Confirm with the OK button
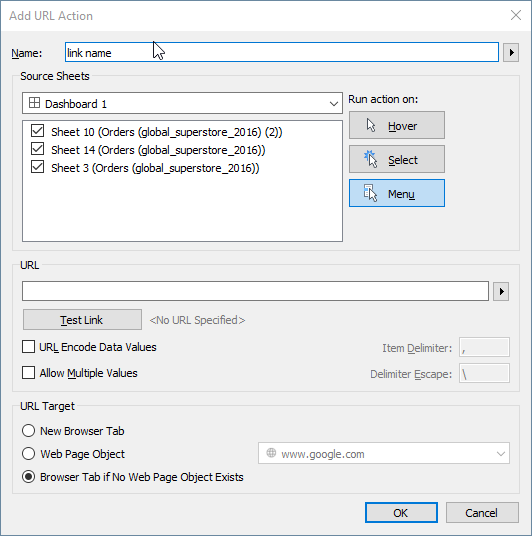This screenshot has width=532, height=536. point(401,512)
